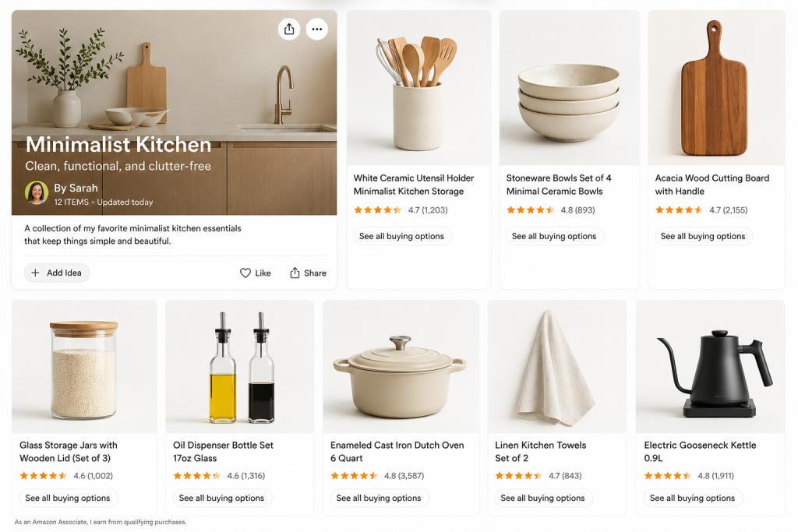See buying options for Electric Gooseneck Kettle
The image size is (798, 532).
[x=692, y=498]
